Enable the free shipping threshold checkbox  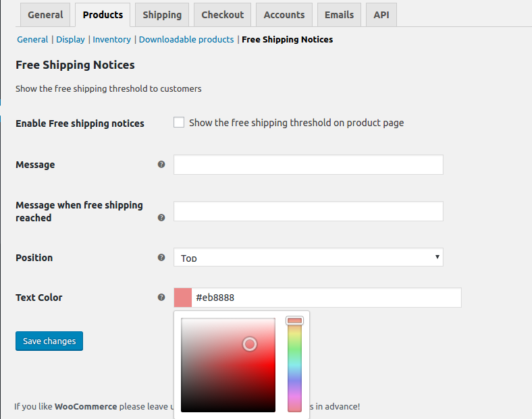pyautogui.click(x=179, y=122)
